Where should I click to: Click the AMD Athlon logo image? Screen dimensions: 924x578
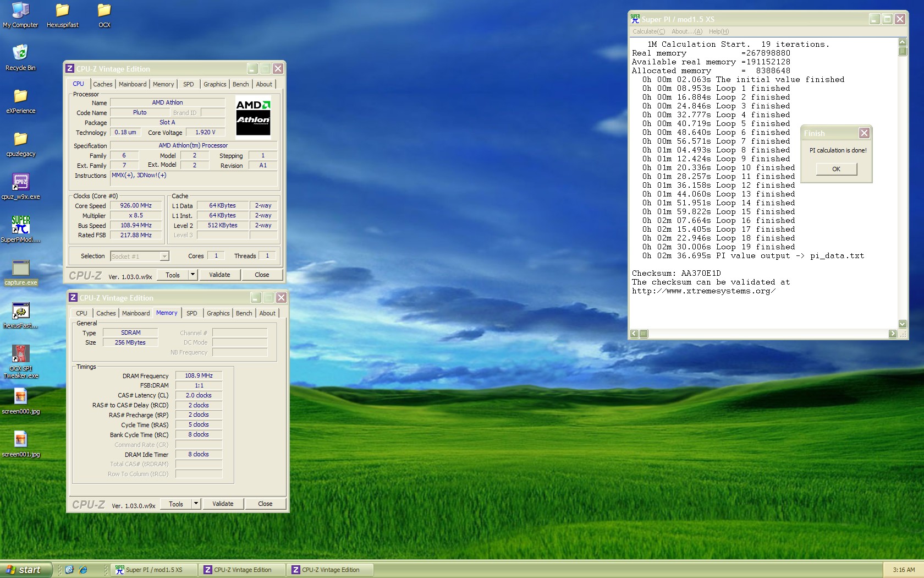[x=253, y=117]
